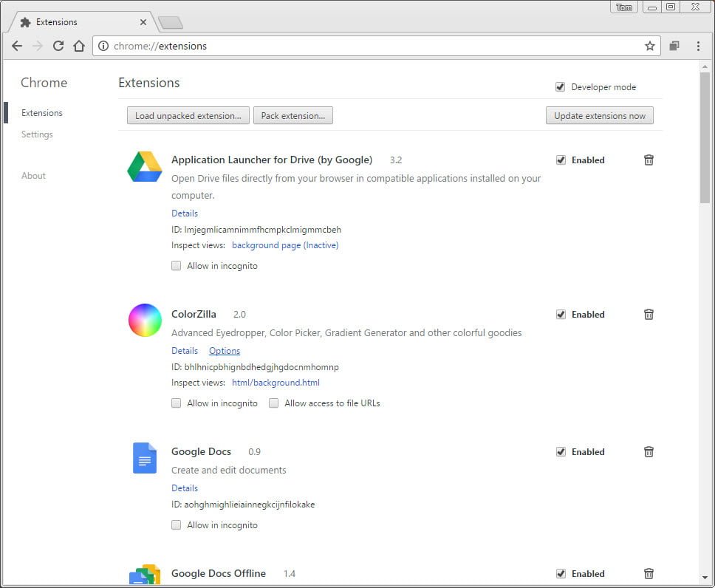Click the toolbar extension icon beside address bar
The image size is (715, 588).
coord(674,46)
